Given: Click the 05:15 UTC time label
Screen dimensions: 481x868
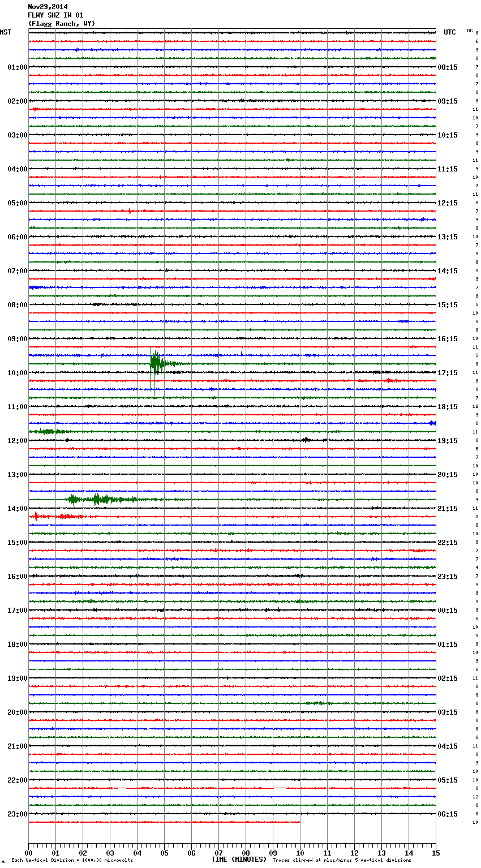Looking at the screenshot, I should [x=448, y=780].
